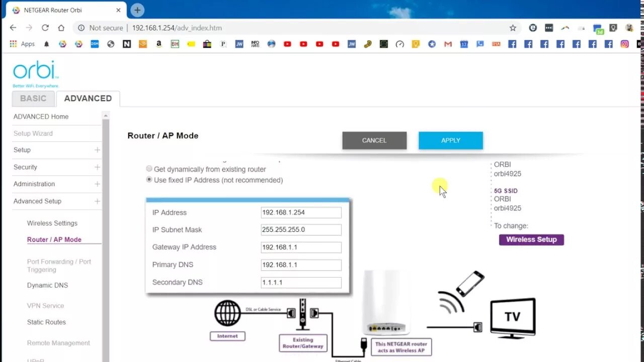This screenshot has width=644, height=362.
Task: Open the yellow tag bookmark icon
Action: click(x=191, y=44)
